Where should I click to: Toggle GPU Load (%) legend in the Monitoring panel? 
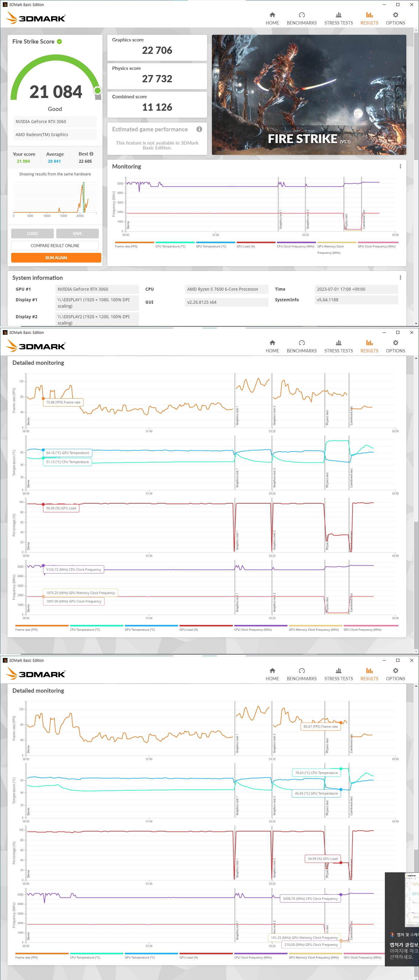pyautogui.click(x=256, y=245)
